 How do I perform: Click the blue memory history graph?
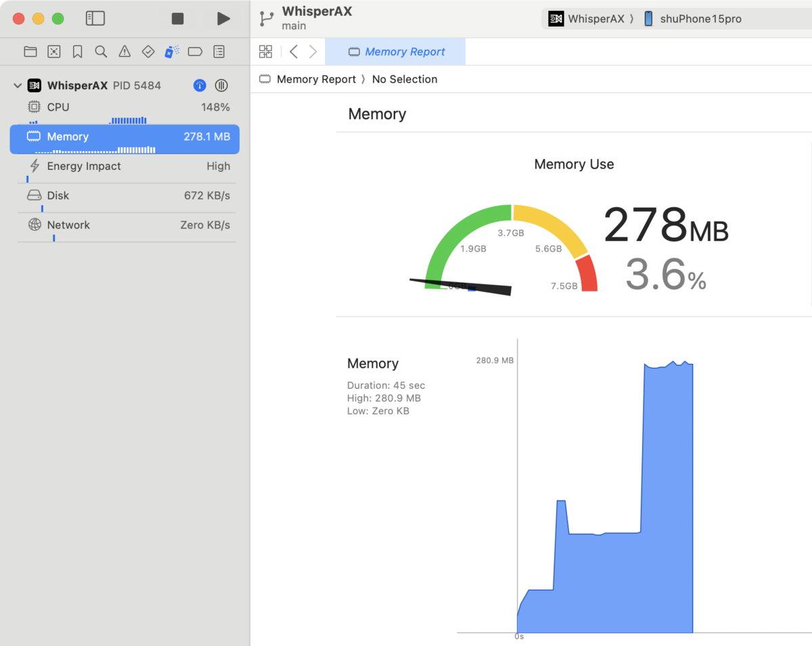605,497
